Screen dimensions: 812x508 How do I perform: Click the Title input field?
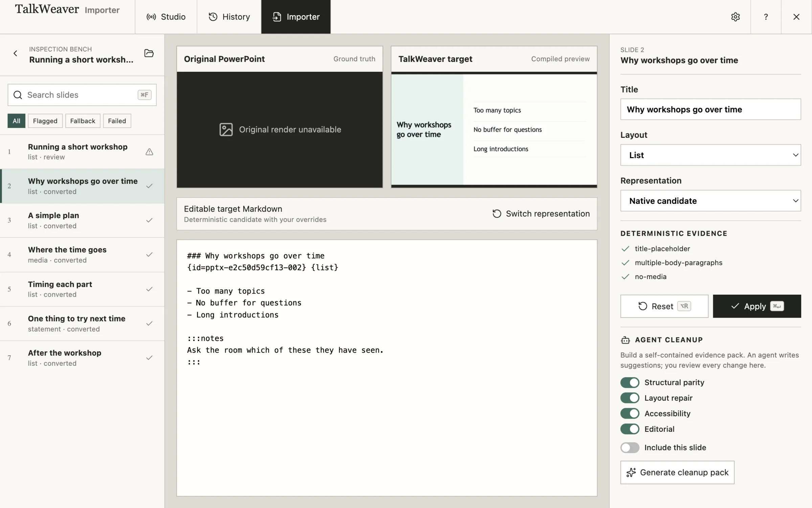[x=710, y=109]
